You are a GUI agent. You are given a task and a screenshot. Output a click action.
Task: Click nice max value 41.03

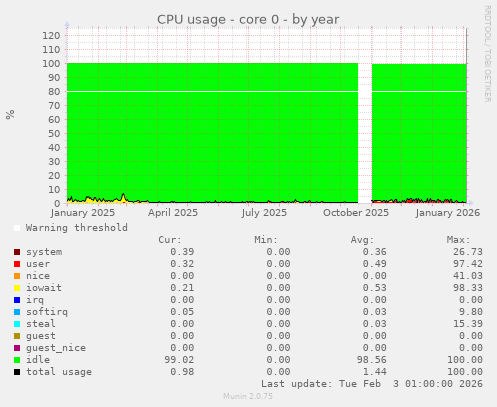(468, 276)
